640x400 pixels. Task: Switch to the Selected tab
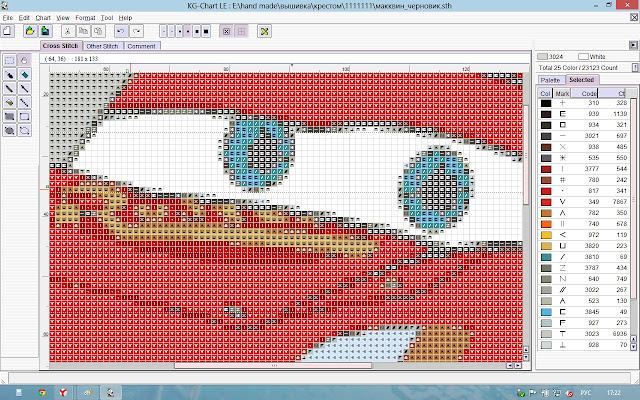[582, 80]
